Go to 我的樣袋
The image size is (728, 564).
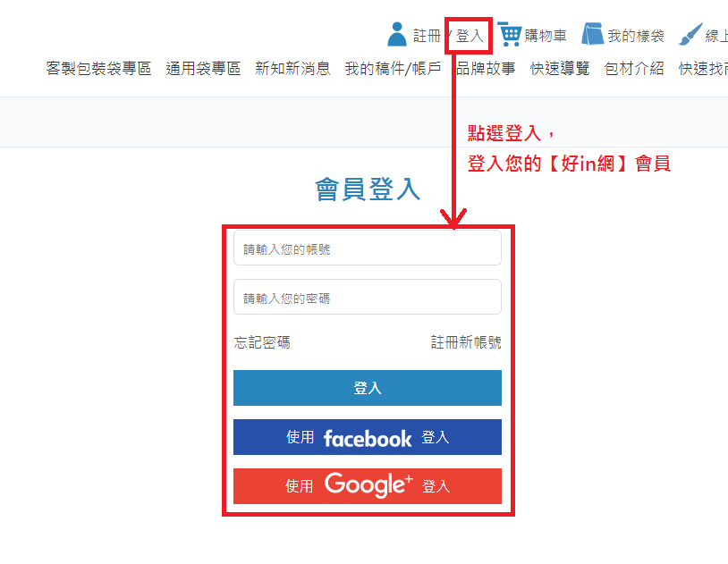pyautogui.click(x=636, y=36)
